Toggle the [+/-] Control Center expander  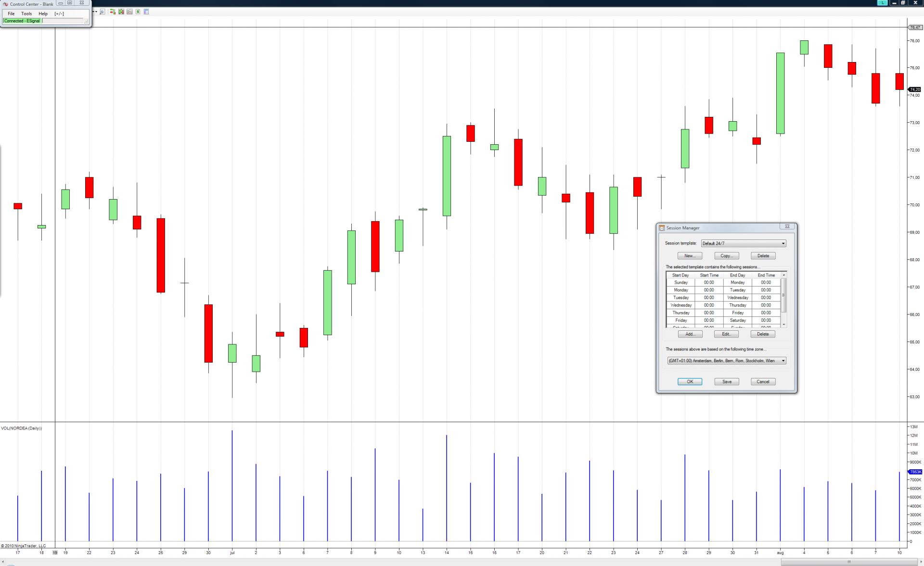click(59, 13)
